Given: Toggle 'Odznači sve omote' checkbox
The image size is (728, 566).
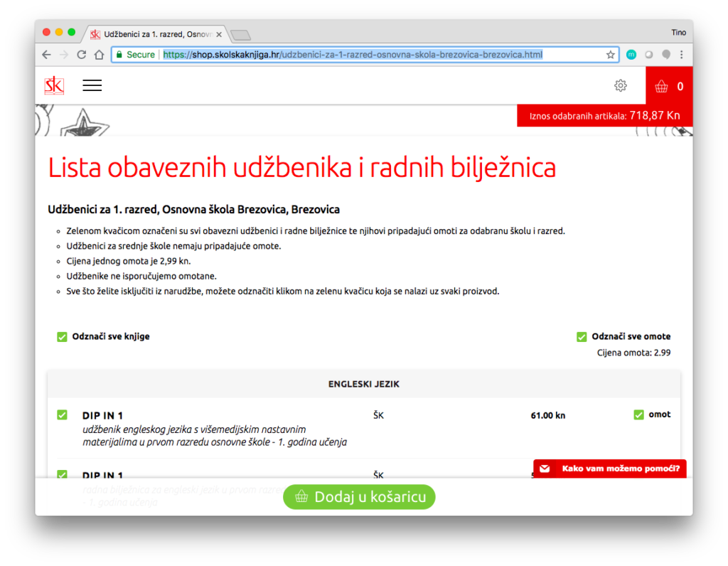Looking at the screenshot, I should [x=582, y=337].
